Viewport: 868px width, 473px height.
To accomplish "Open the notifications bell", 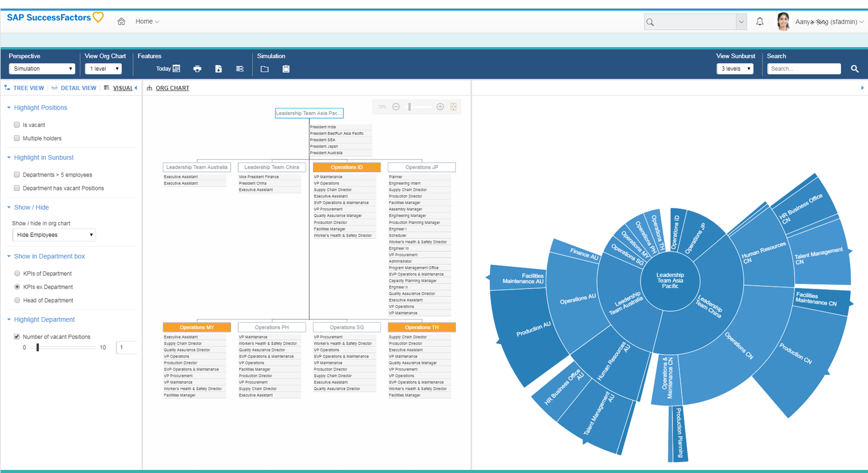I will point(760,21).
